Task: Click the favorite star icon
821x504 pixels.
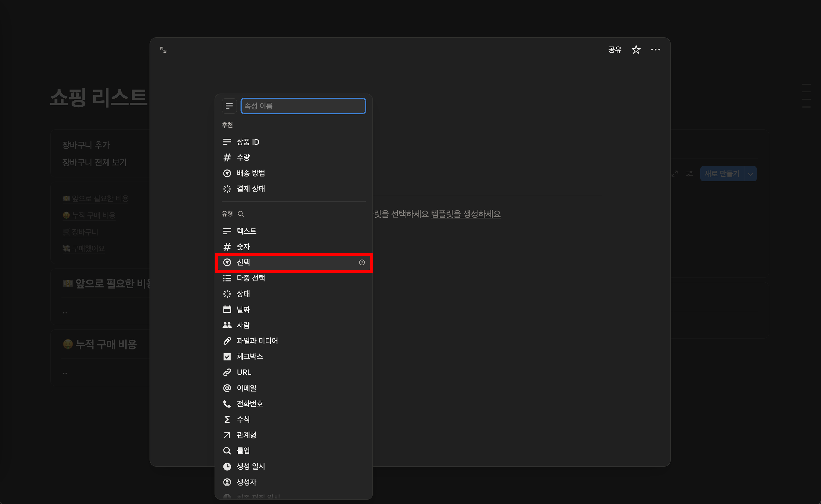Action: [636, 50]
